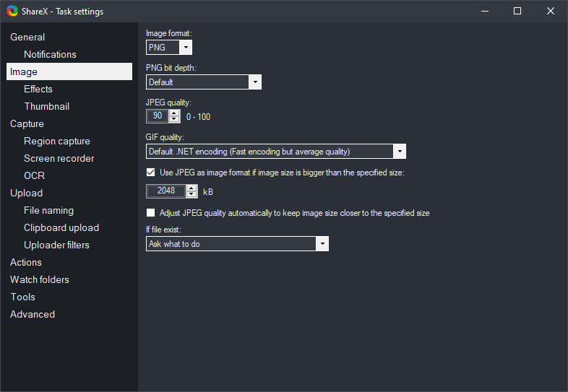The width and height of the screenshot is (568, 392).
Task: Click the 2048 kB size input field
Action: click(x=166, y=191)
